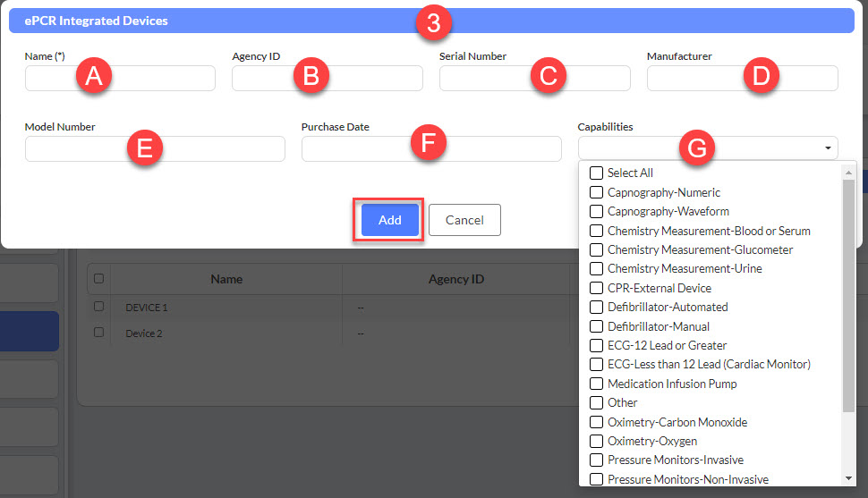Viewport: 868px width, 498px height.
Task: Check Defibrillator-Automated option
Action: coord(596,307)
